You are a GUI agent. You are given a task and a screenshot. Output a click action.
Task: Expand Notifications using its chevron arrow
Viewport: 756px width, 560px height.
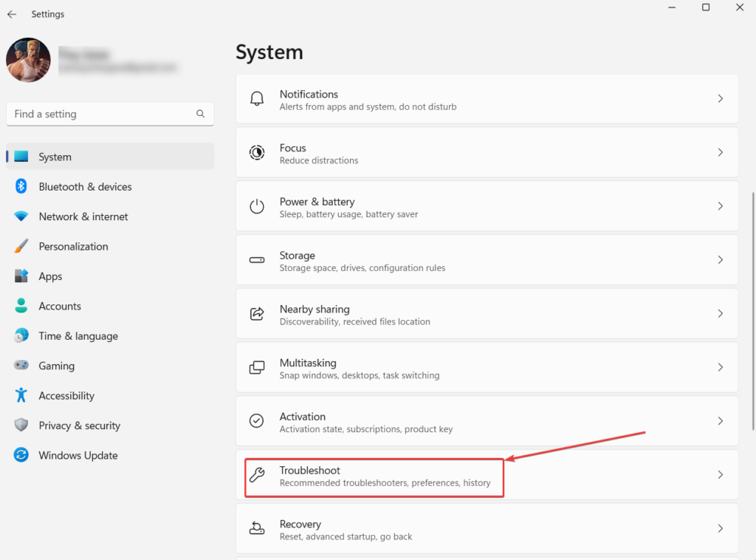[x=721, y=99]
